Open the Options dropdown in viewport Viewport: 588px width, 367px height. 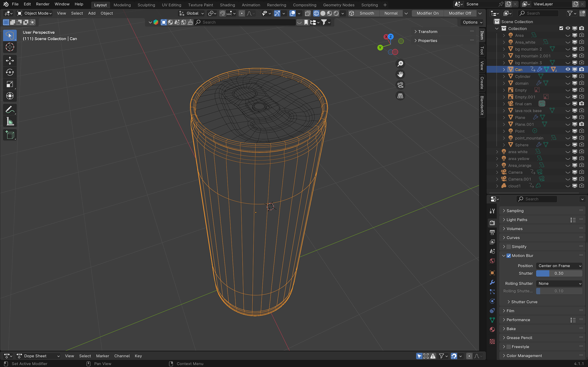472,22
